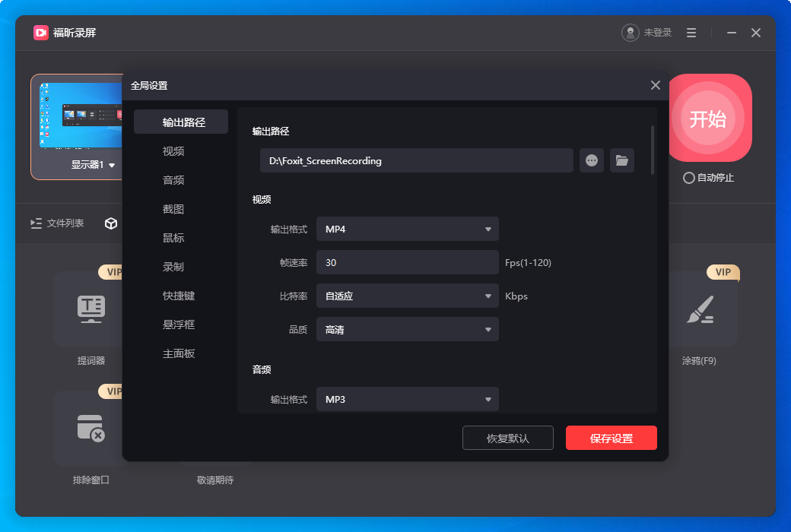Click the VIP badge above 涂鸦
Screen dimensions: 791x532
tap(723, 272)
